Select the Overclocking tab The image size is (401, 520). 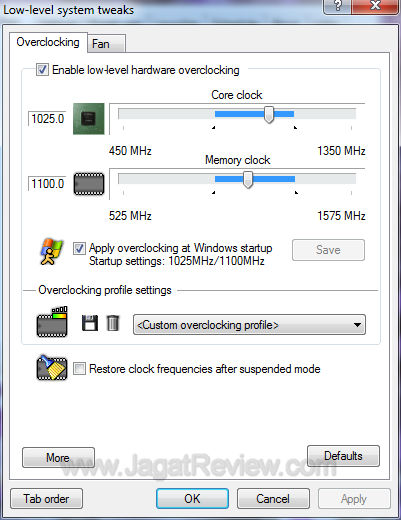[48, 42]
